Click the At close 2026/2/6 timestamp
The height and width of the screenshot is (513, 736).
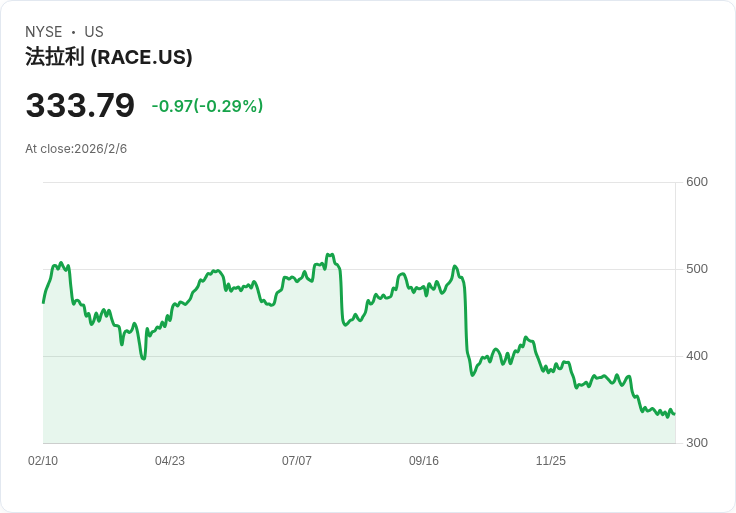tap(76, 149)
